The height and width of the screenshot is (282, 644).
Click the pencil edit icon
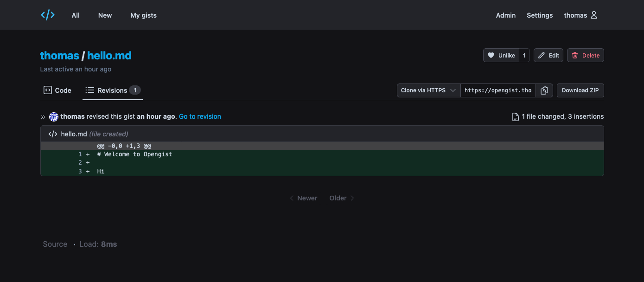pyautogui.click(x=542, y=55)
